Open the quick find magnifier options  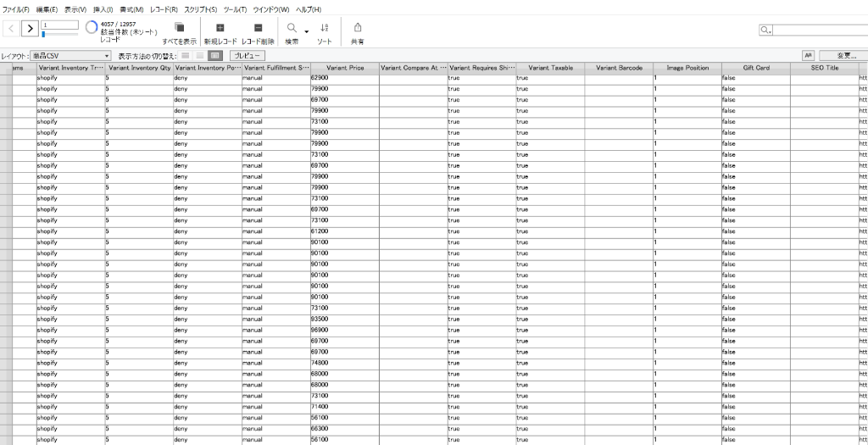click(765, 30)
